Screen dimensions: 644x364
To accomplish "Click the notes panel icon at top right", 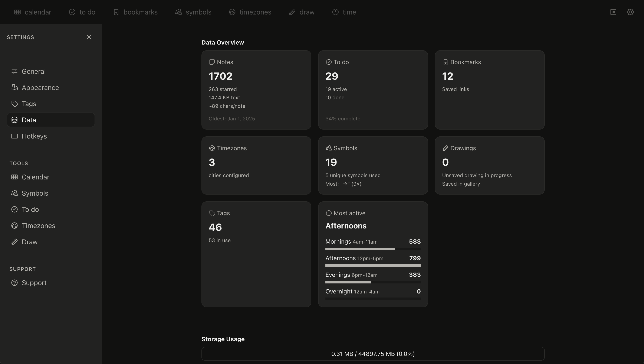I will click(613, 12).
